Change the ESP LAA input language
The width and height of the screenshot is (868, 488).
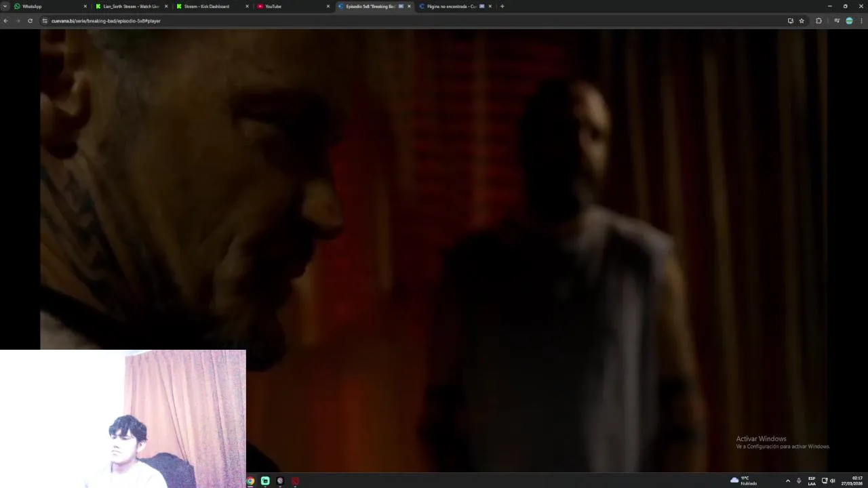coord(812,481)
